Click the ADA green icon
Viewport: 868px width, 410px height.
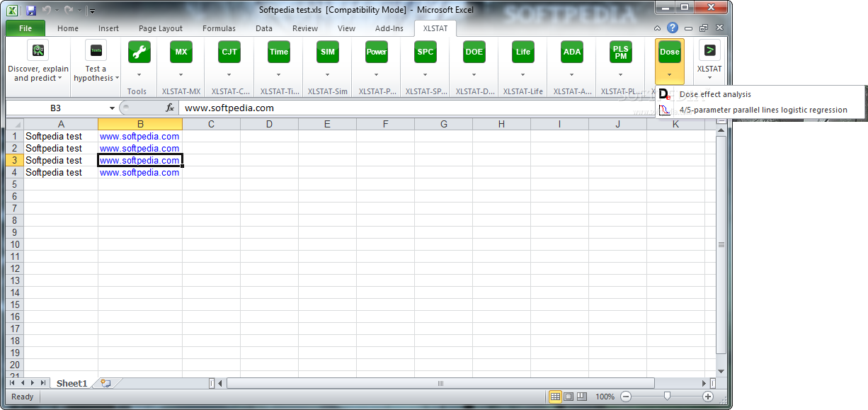(x=572, y=52)
